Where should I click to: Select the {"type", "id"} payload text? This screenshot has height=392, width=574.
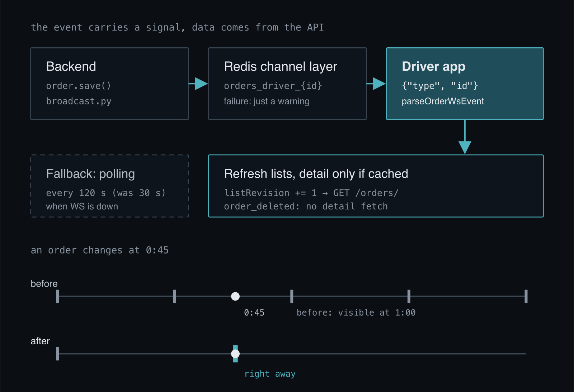coord(440,86)
